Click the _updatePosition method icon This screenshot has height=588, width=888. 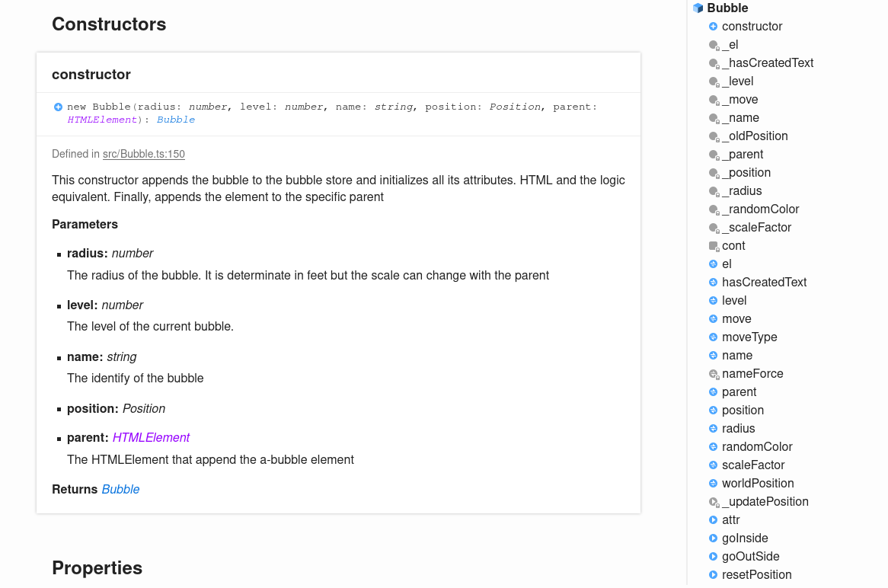click(714, 502)
